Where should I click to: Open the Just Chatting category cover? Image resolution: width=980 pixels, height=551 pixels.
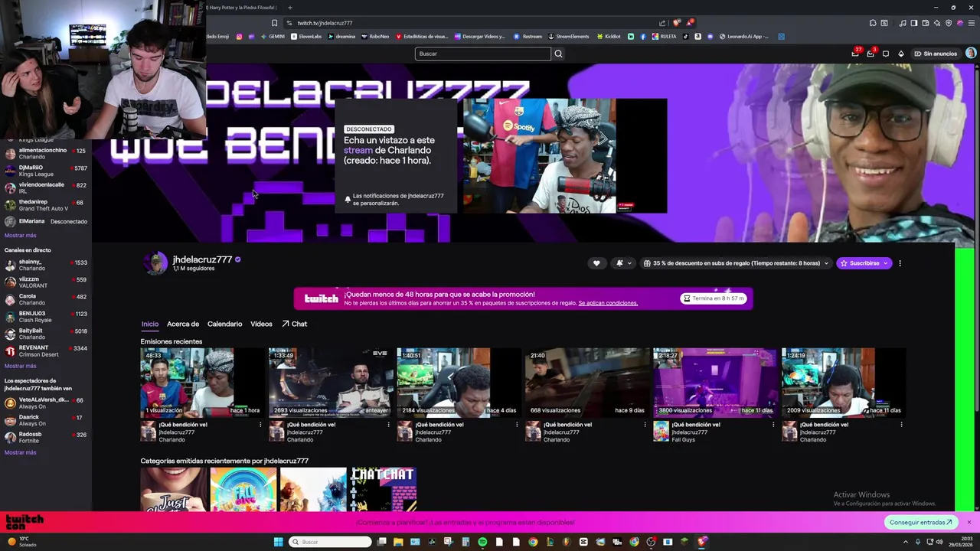[x=174, y=490]
